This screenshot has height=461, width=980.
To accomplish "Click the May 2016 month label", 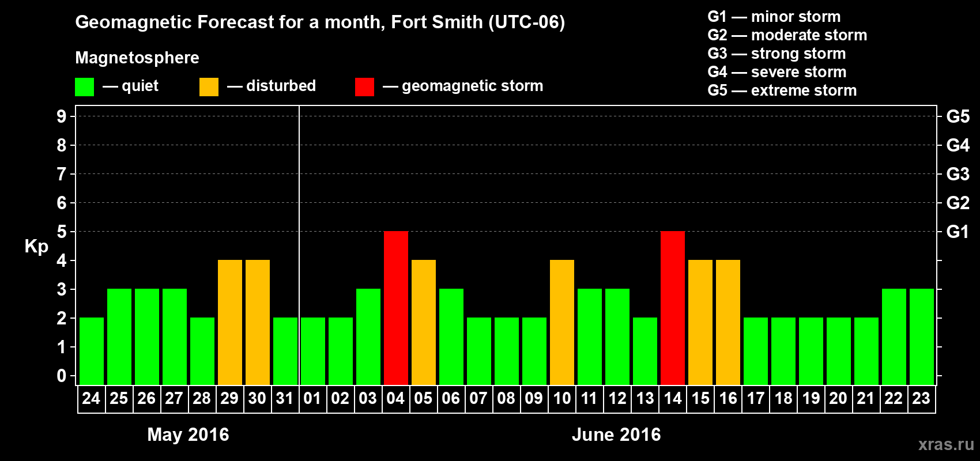I will click(x=188, y=434).
